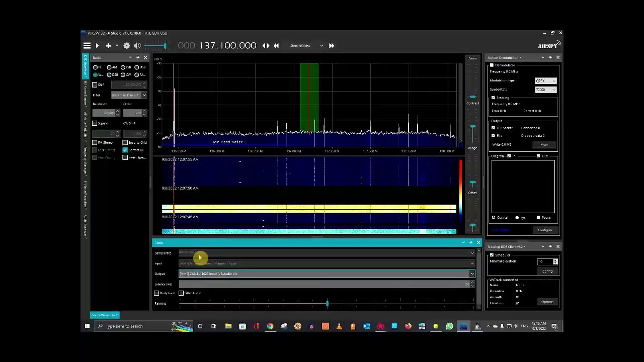Add a new slice with the plus icon
Image resolution: width=644 pixels, height=362 pixels.
point(108,46)
